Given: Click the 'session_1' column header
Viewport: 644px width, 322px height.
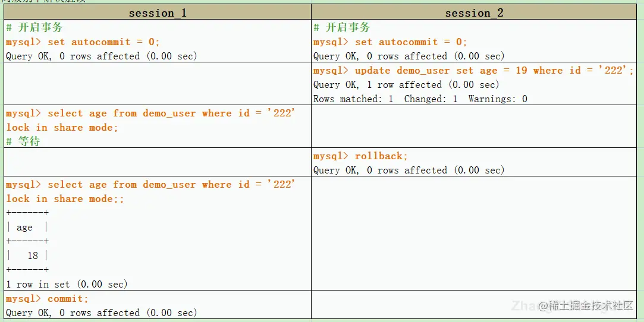Looking at the screenshot, I should point(158,12).
